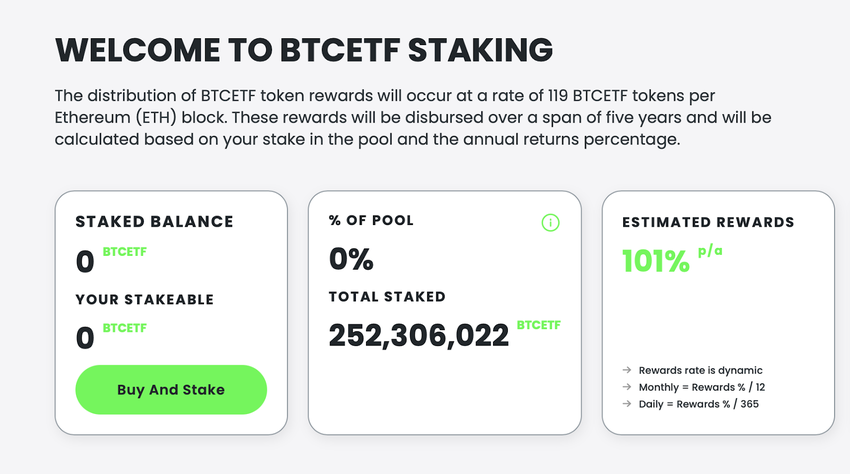The height and width of the screenshot is (474, 850).
Task: Click the Buy And Stake button
Action: click(171, 390)
